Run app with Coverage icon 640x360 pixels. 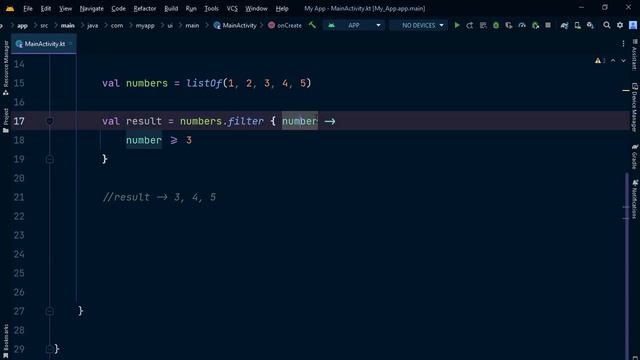pos(509,25)
